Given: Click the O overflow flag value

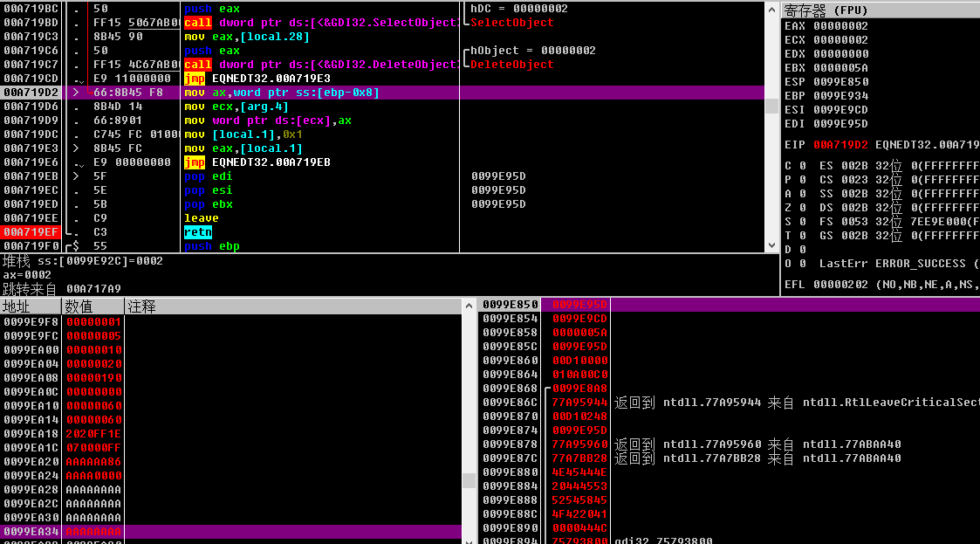Looking at the screenshot, I should tap(803, 264).
